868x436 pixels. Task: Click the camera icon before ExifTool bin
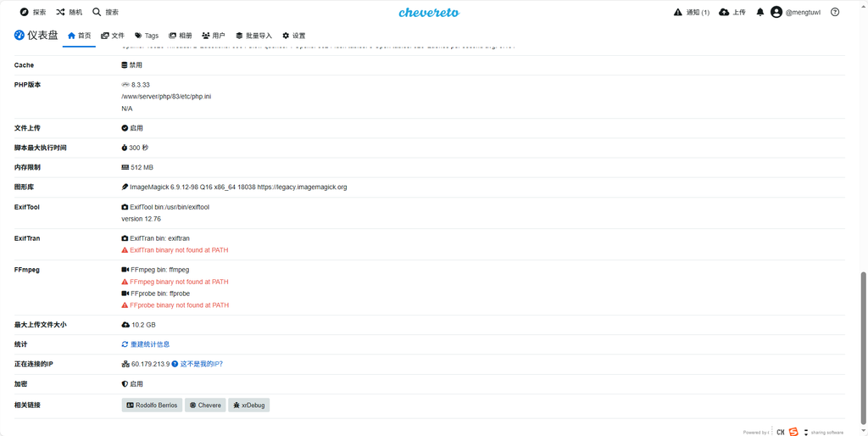[x=125, y=207]
